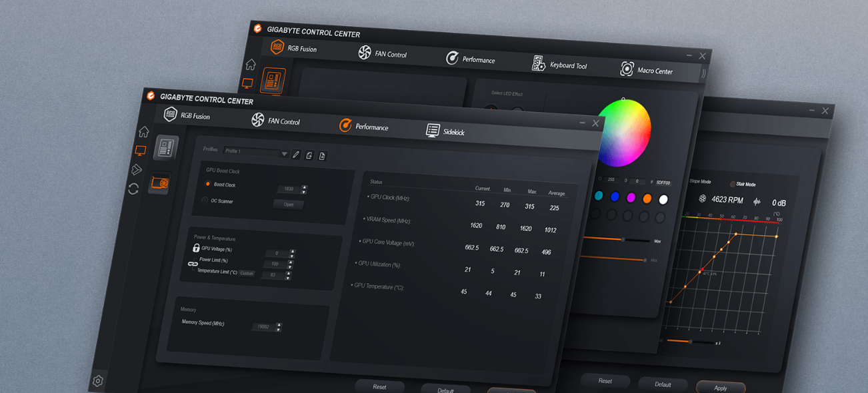
Task: Click the pencil icon to edit the profile
Action: click(296, 155)
